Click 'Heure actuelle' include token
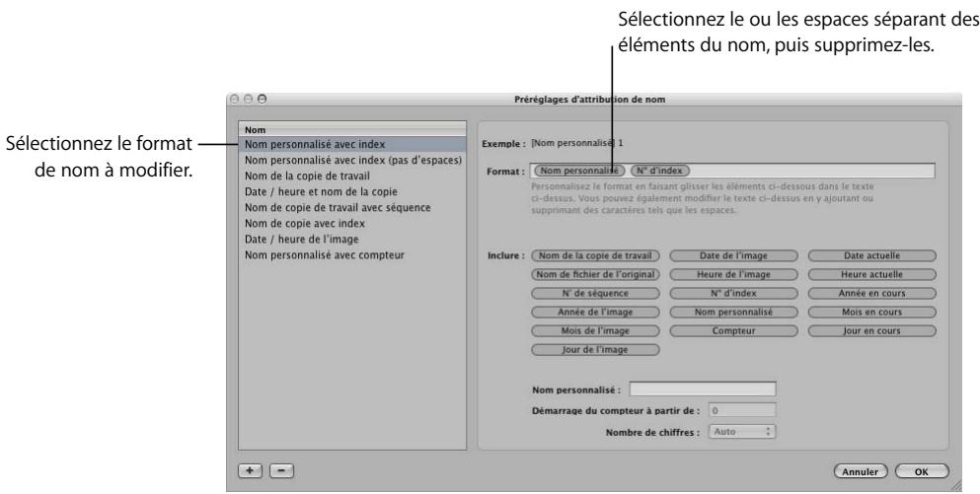Screen dimensions: 980x494 871,274
